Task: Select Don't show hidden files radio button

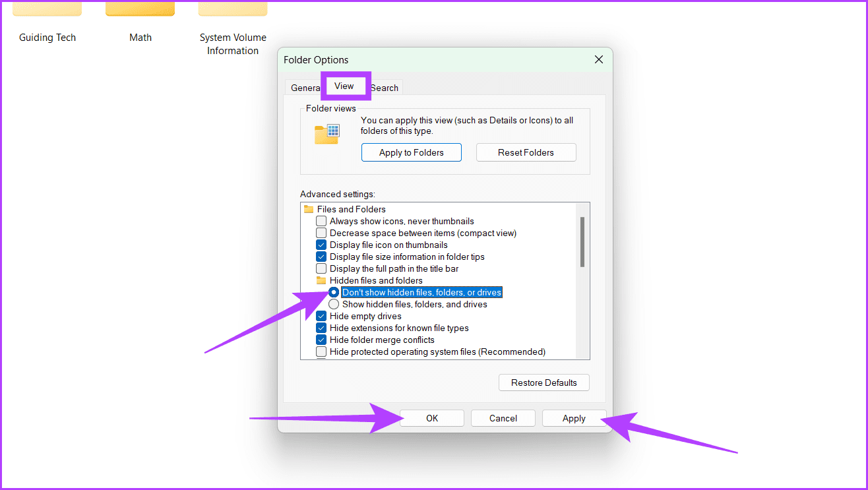Action: point(334,292)
